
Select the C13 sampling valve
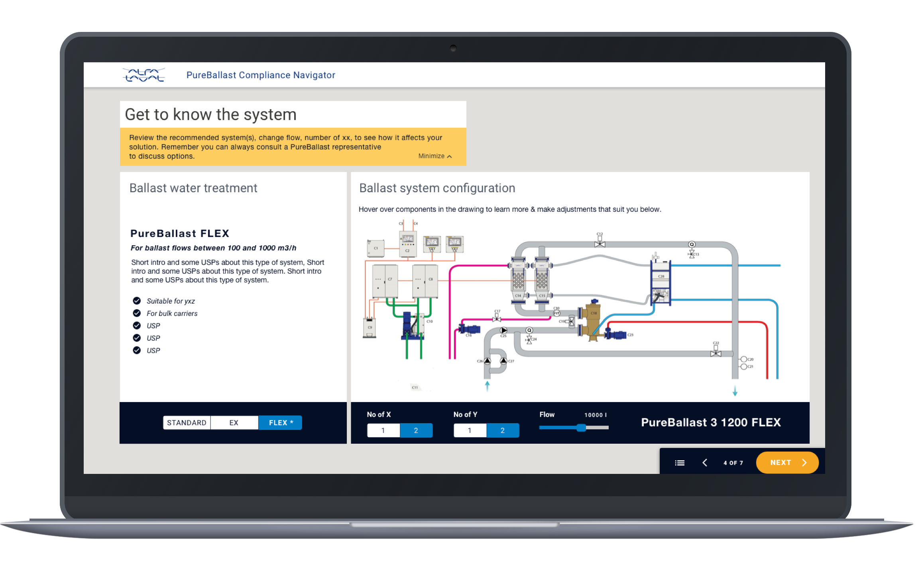point(692,254)
